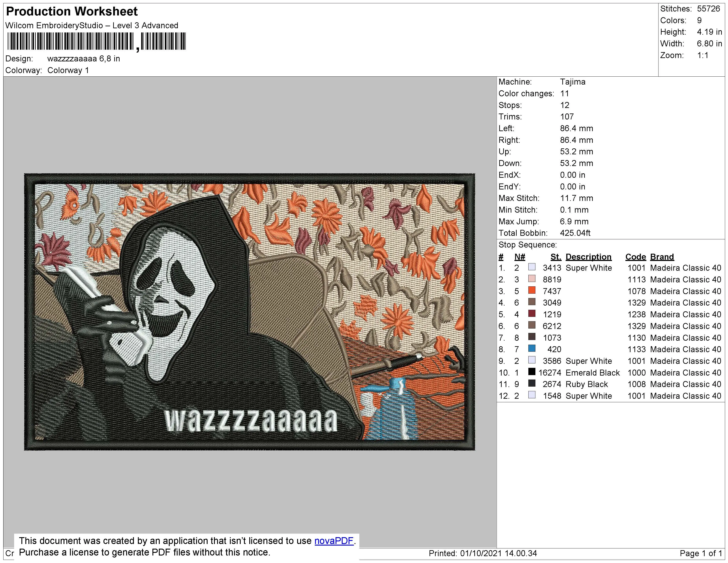Click code '1078' in stop 3
This screenshot has height=563, width=728.
[636, 291]
